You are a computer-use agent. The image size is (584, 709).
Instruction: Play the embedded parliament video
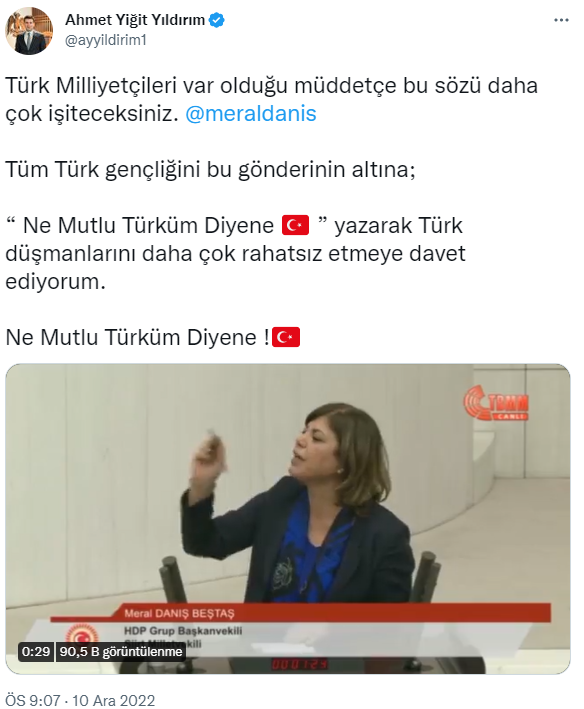click(x=287, y=519)
